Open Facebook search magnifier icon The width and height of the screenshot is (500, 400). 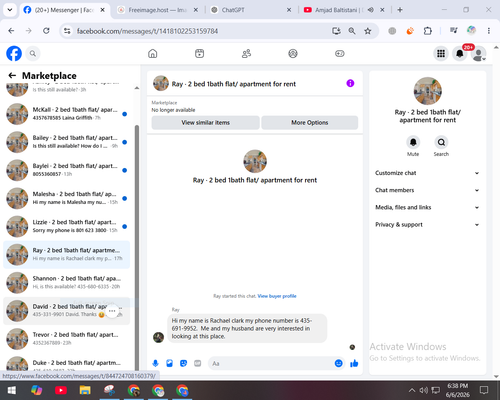pyautogui.click(x=33, y=53)
